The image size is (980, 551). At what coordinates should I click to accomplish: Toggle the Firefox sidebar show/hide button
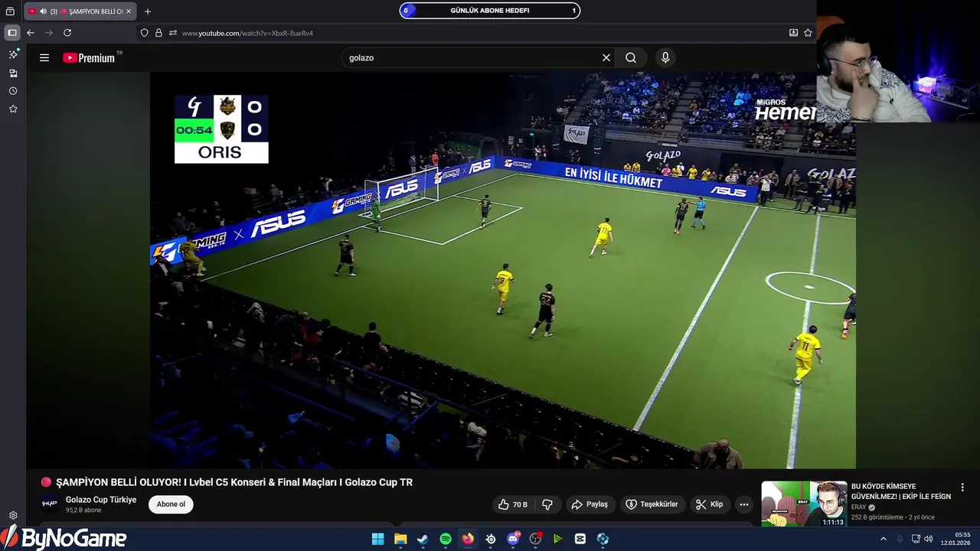pos(11,33)
